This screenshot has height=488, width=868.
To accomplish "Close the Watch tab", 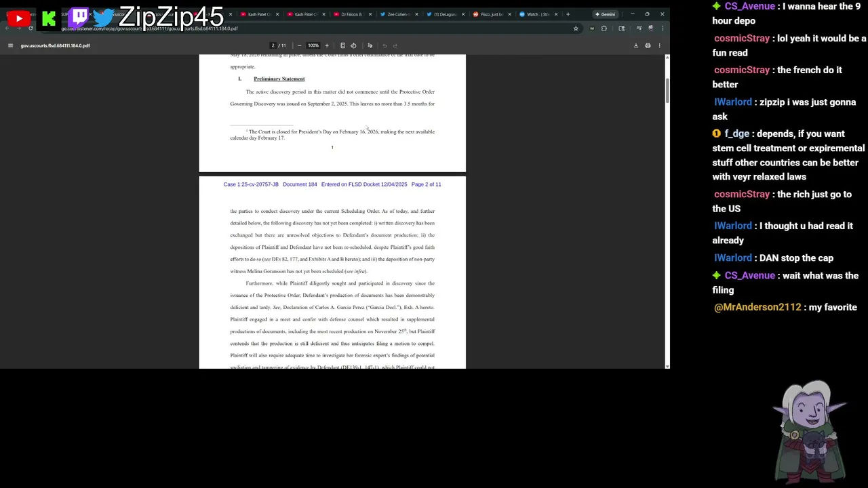I will click(556, 14).
